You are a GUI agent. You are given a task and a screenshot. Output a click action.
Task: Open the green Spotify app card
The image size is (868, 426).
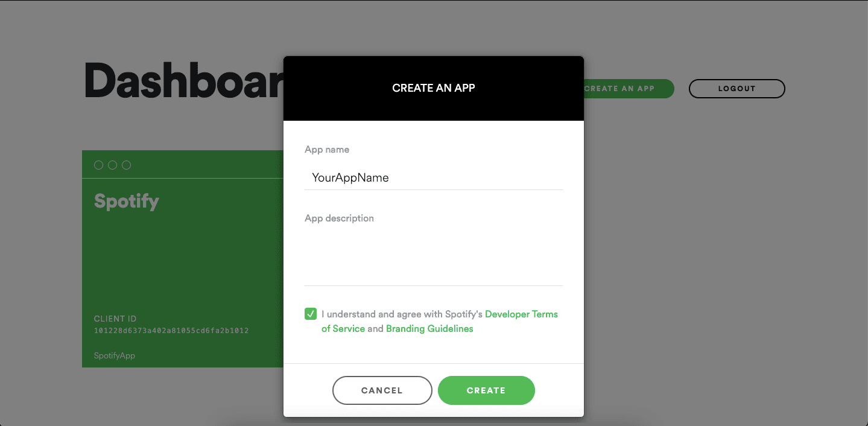point(183,259)
